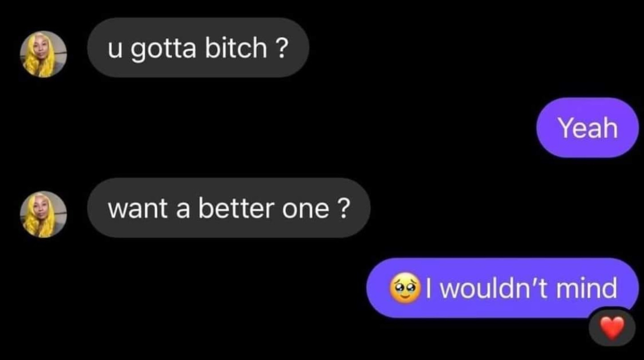Screen dimensions: 644x360
Task: Tap the sender's profile picture on third message
Action: [x=43, y=214]
